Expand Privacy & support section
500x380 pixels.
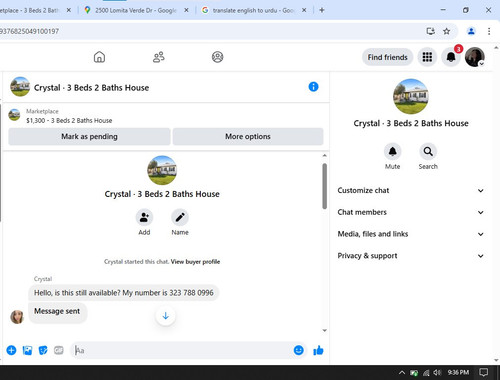pyautogui.click(x=410, y=256)
